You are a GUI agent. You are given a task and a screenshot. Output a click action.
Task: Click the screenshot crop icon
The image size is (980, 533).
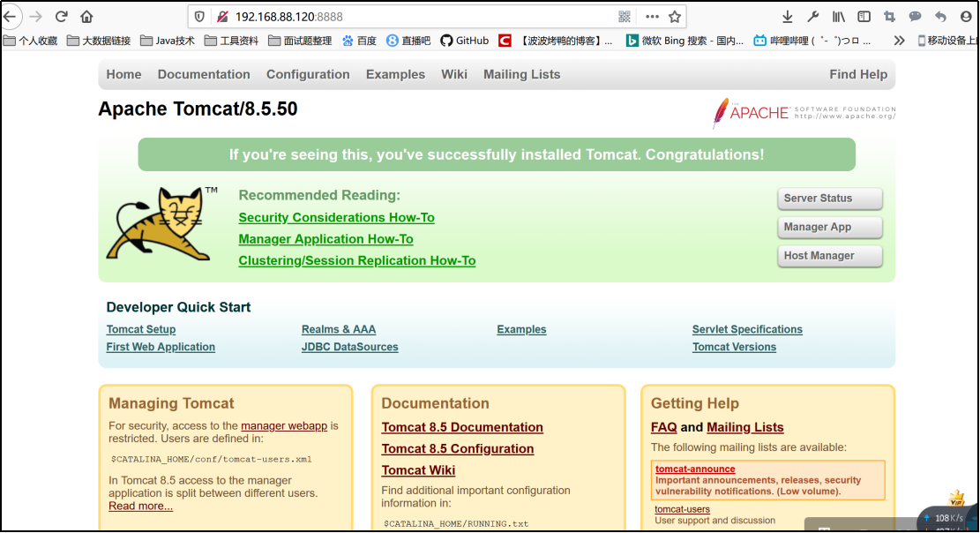click(889, 17)
